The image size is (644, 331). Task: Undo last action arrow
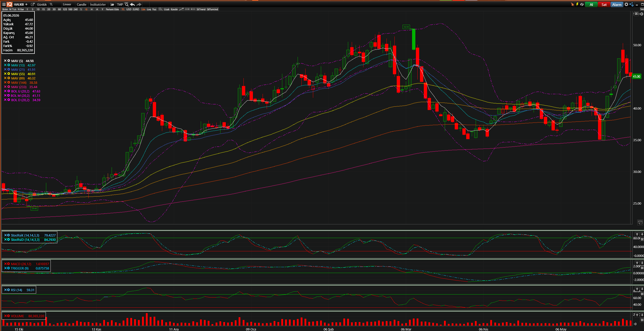[132, 4]
